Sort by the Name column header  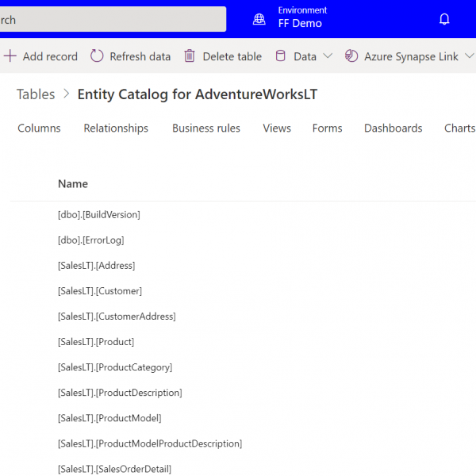73,184
